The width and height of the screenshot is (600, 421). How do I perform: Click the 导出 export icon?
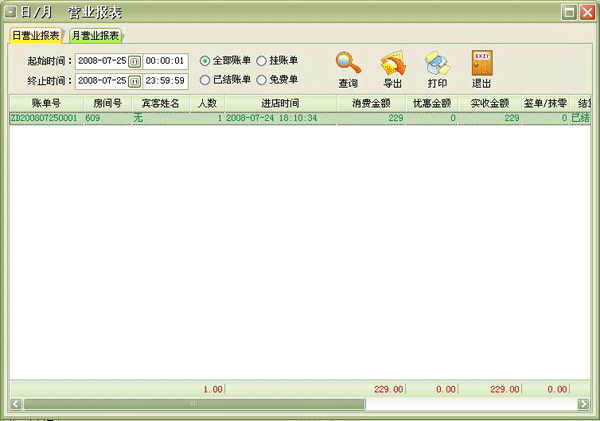(x=392, y=64)
